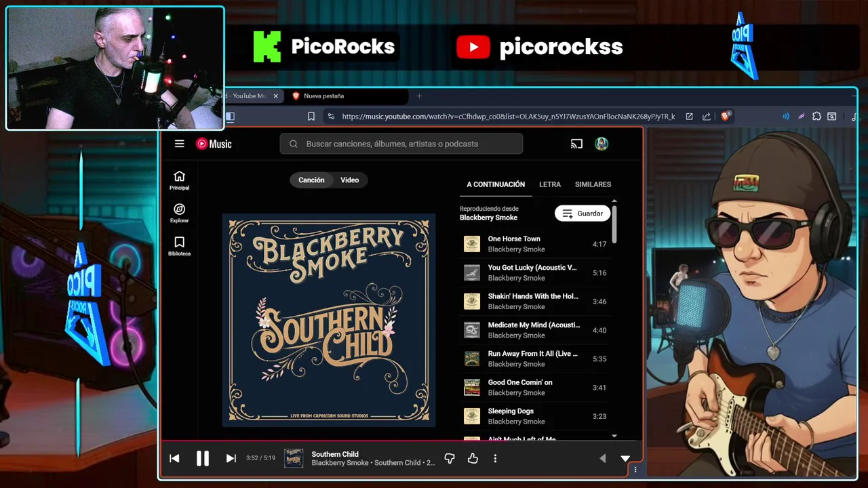Switch to the Nueva pestaña tab

pyautogui.click(x=347, y=96)
